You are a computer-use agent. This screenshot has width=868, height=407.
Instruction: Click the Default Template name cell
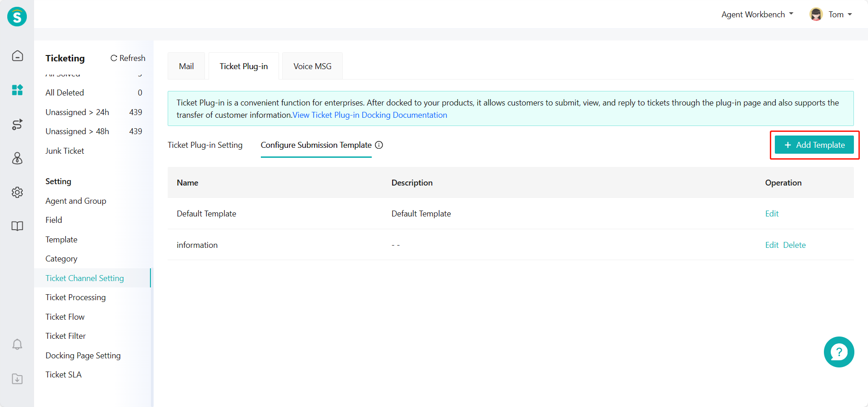(206, 214)
